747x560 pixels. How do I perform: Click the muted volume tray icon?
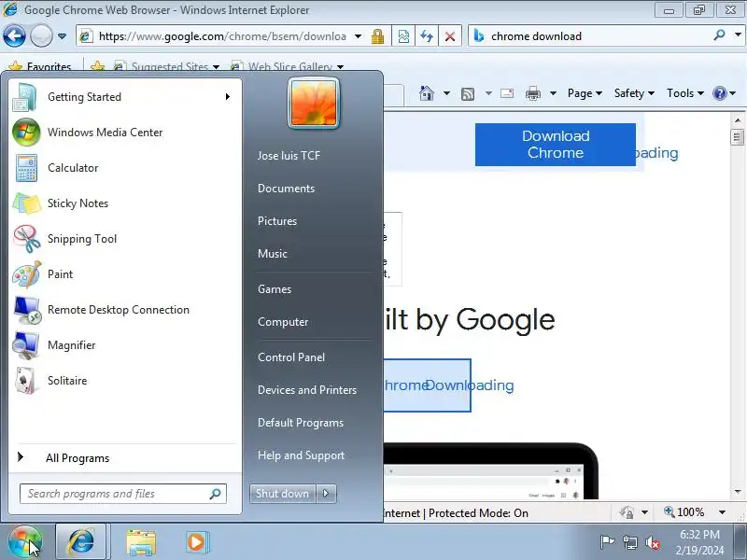tap(652, 542)
